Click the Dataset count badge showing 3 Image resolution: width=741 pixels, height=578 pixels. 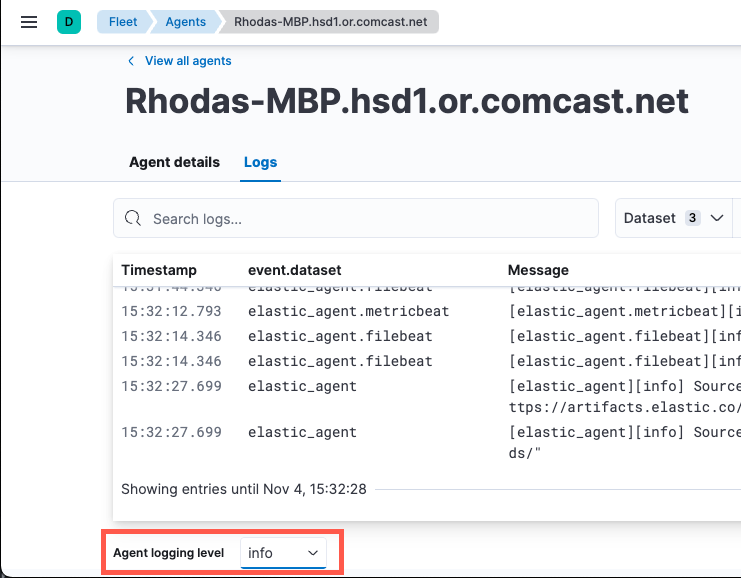692,218
